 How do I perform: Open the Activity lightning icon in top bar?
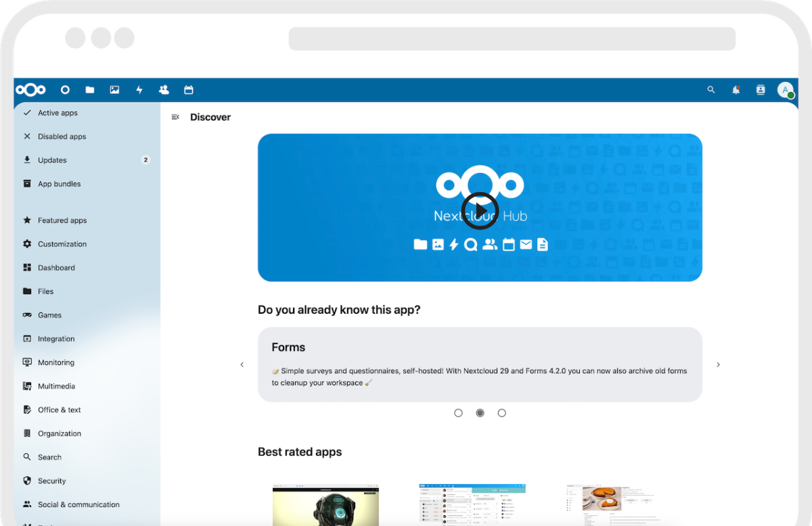click(x=139, y=90)
